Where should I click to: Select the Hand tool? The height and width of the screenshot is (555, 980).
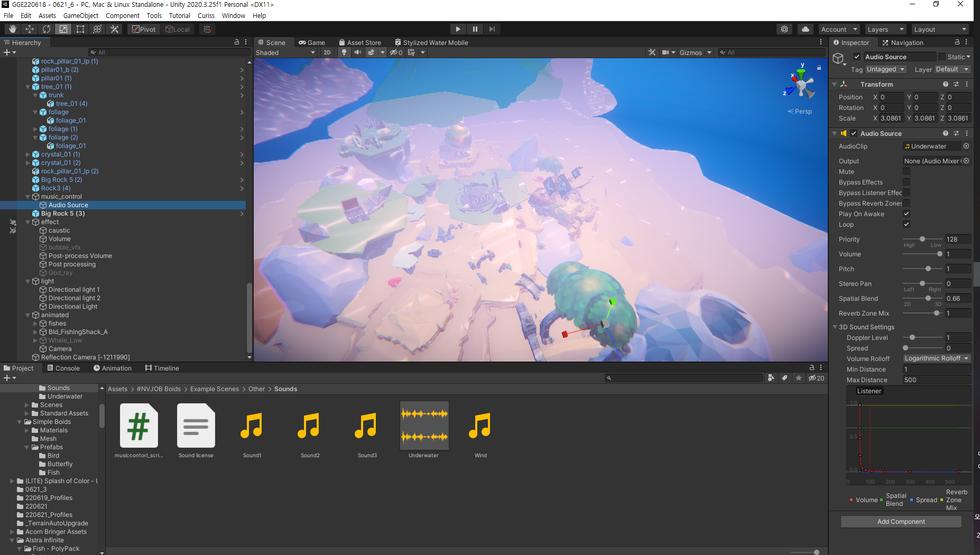click(x=13, y=29)
